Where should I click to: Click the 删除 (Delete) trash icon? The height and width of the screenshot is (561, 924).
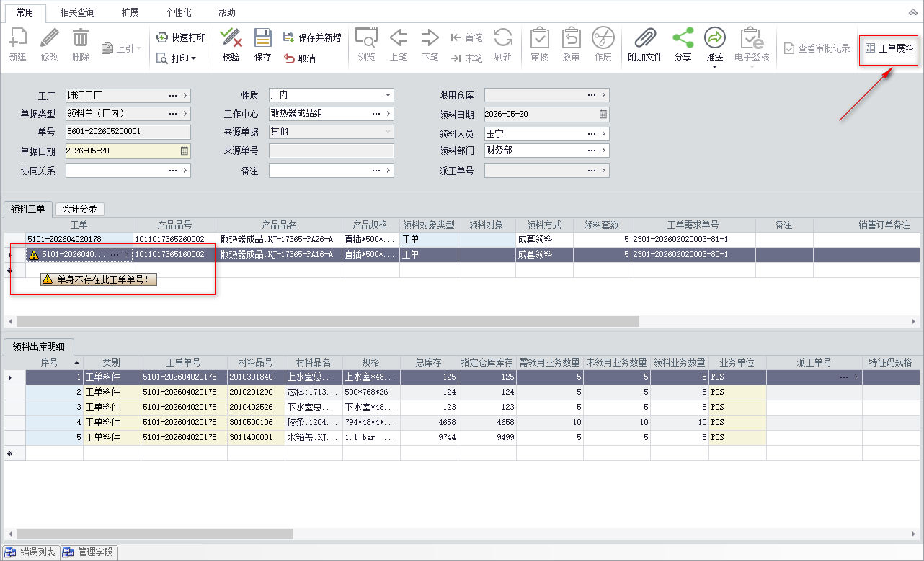coord(81,39)
